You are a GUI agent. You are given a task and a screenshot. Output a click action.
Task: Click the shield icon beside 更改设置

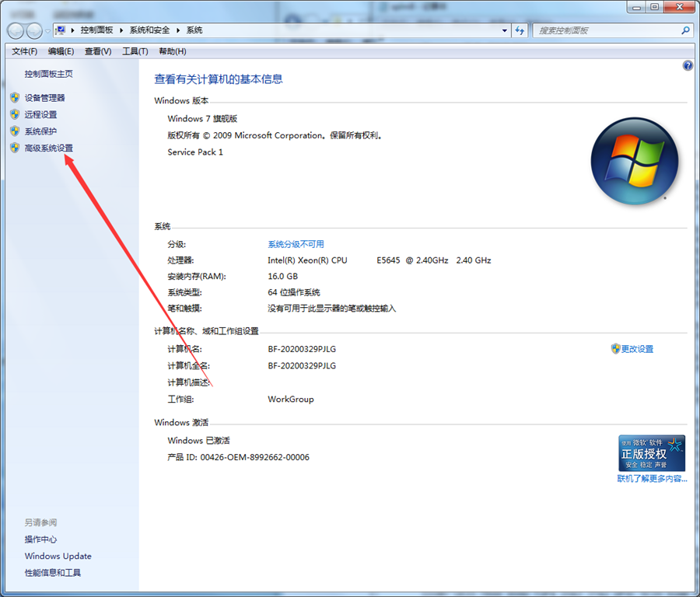[x=616, y=348]
